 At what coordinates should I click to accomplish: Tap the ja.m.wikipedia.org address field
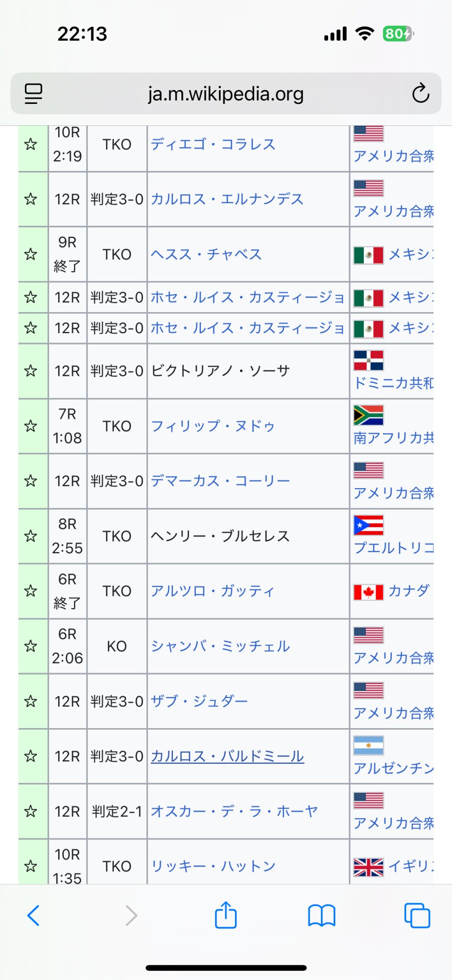pos(226,94)
